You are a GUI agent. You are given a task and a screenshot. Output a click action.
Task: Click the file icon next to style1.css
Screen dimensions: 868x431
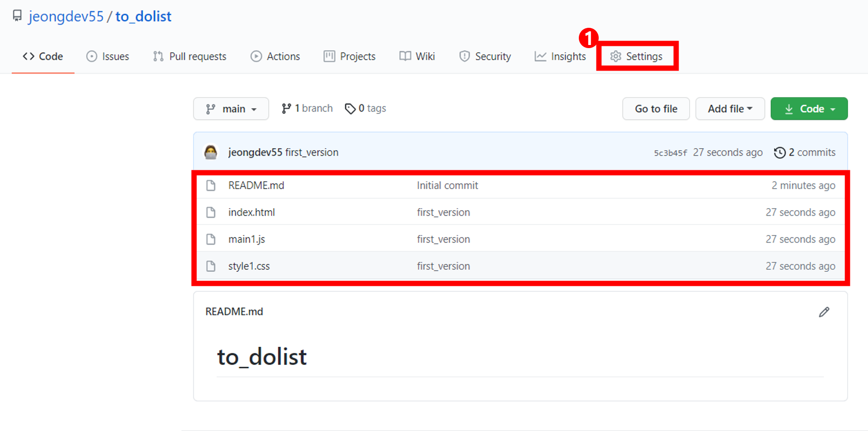(211, 266)
